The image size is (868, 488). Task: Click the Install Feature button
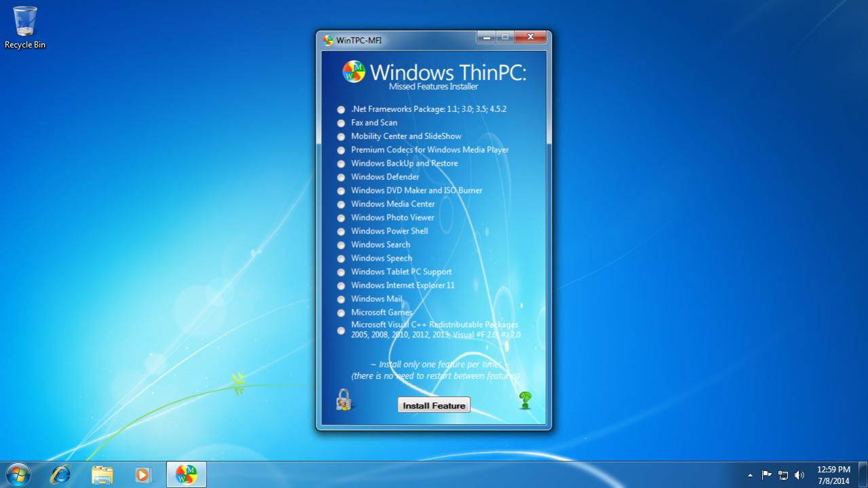point(434,405)
